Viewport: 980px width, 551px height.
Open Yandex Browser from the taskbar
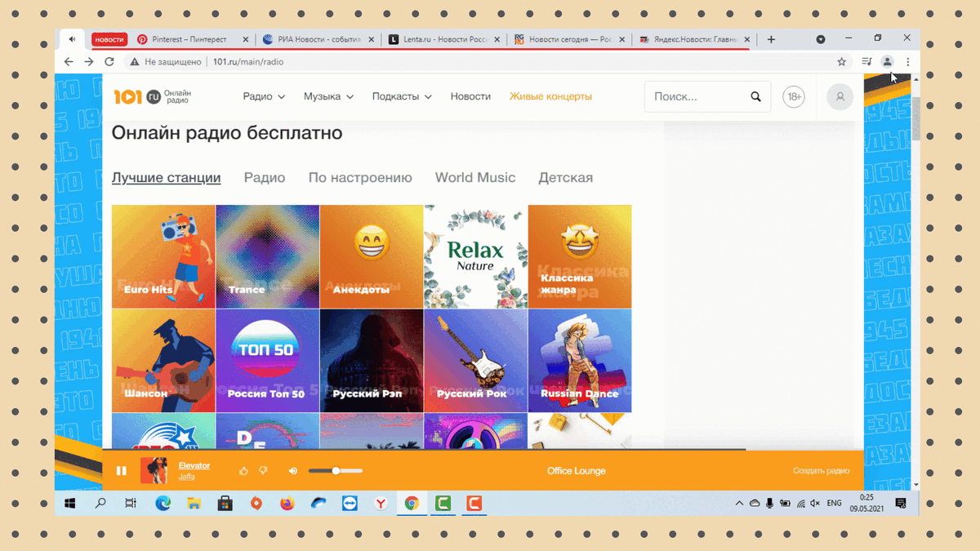381,504
